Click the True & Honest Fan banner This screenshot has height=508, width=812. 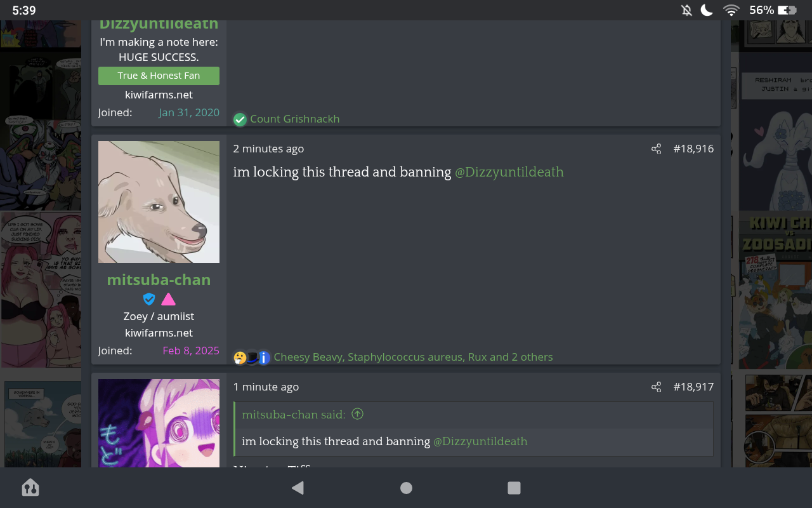pos(159,76)
